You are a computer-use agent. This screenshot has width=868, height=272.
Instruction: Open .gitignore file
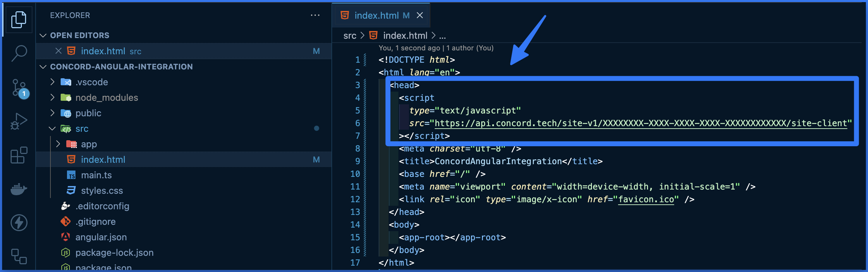coord(183,222)
